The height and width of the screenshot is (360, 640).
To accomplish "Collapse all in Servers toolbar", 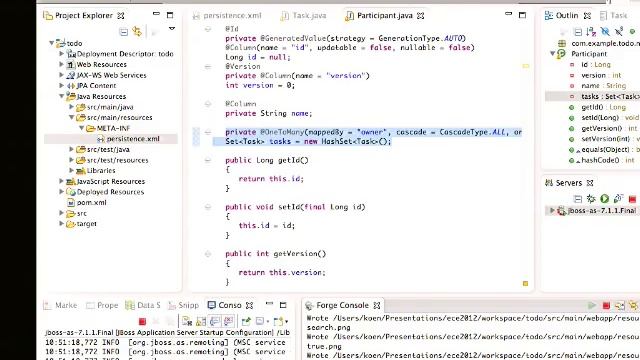I will (x=578, y=199).
